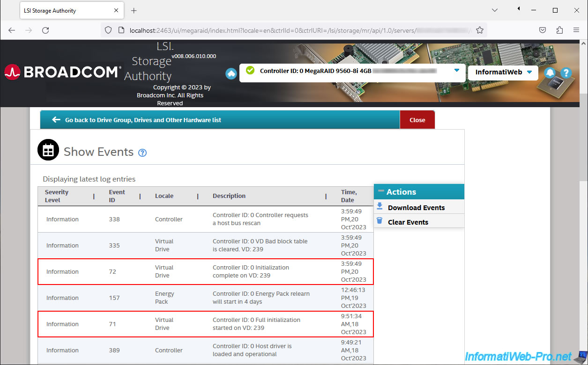Open the InformatiWeb user dropdown
The width and height of the screenshot is (588, 365).
pos(503,72)
